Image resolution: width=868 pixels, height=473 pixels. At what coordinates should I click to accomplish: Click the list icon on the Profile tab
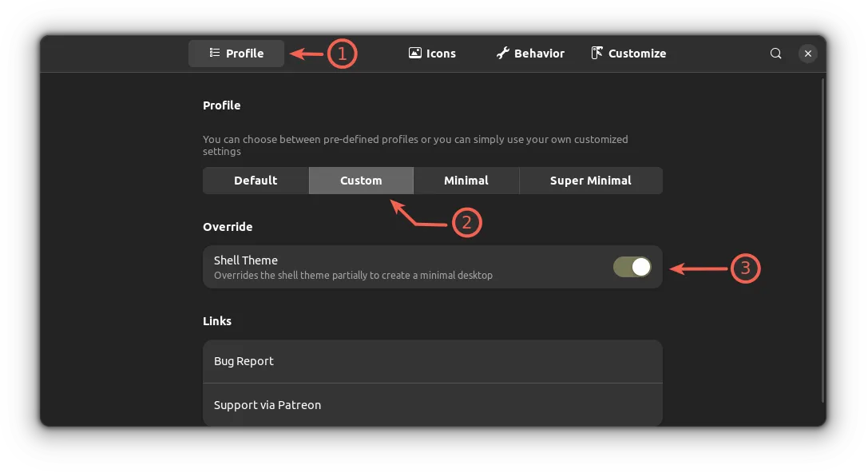coord(214,53)
